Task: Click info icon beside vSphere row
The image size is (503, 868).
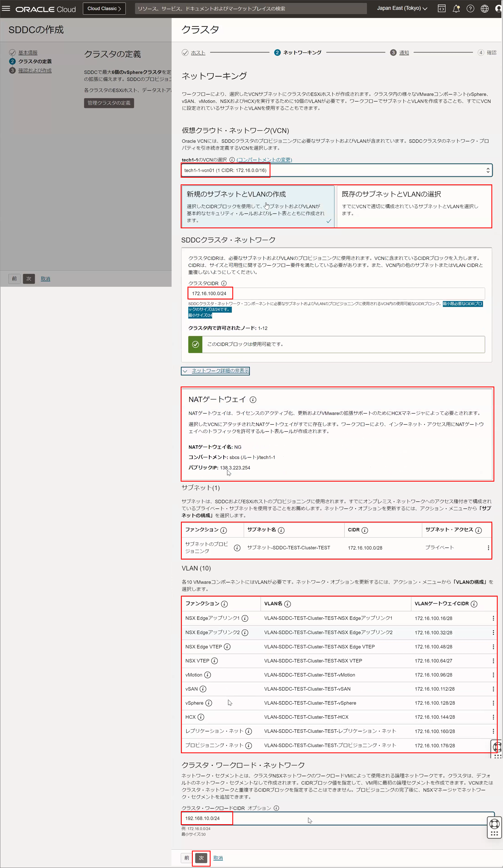Action: tap(209, 703)
